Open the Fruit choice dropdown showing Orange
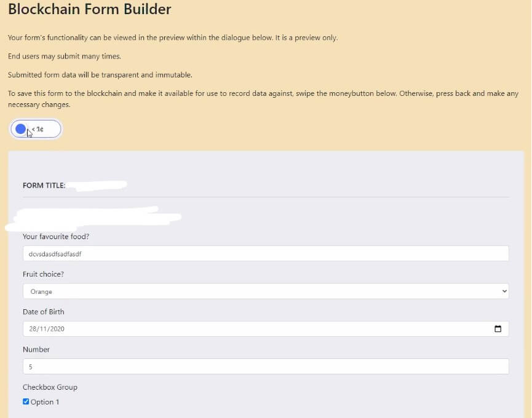The image size is (532, 418). click(x=266, y=291)
